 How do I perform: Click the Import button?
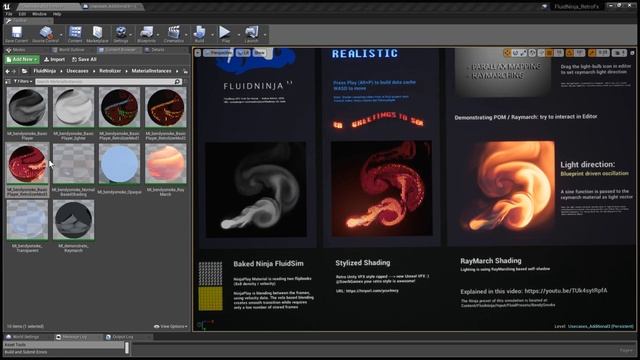pos(54,60)
